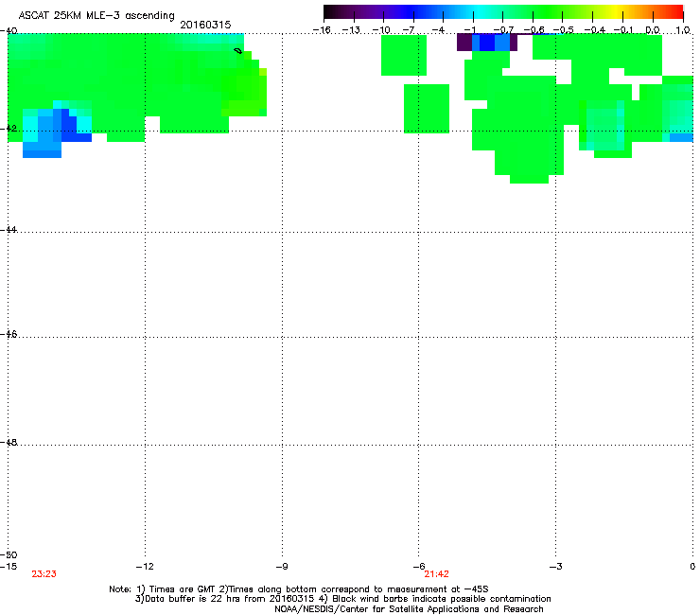The width and height of the screenshot is (700, 615).
Task: Select the -0.4 color scale label
Action: click(595, 30)
